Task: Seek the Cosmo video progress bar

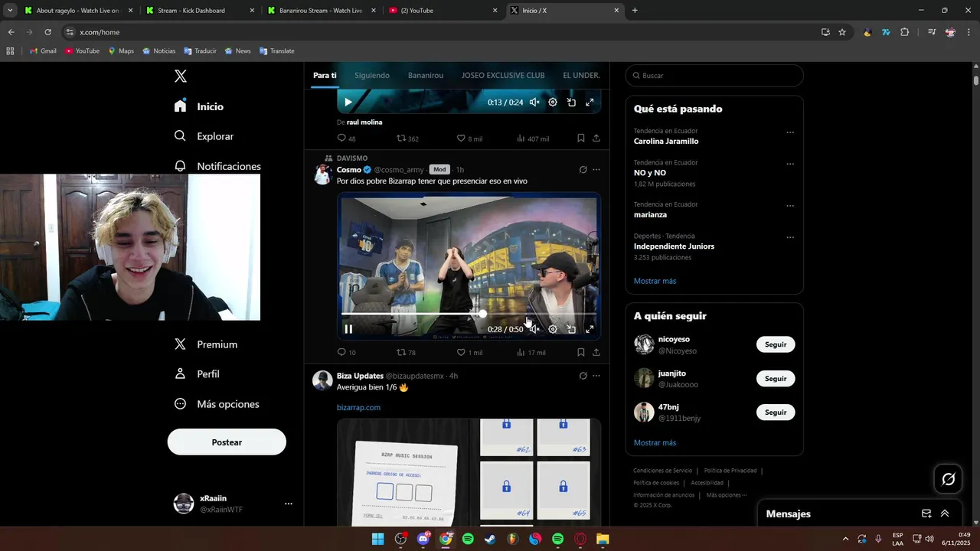Action: click(469, 314)
